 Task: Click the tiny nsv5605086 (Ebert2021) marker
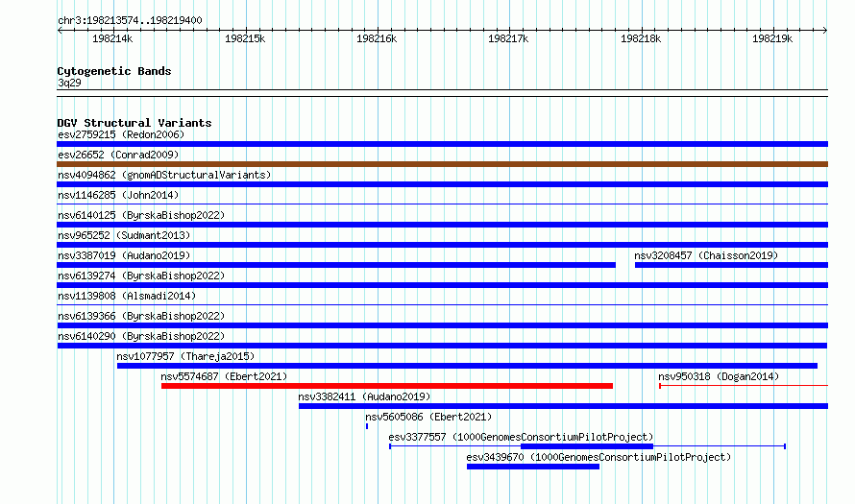[x=367, y=426]
